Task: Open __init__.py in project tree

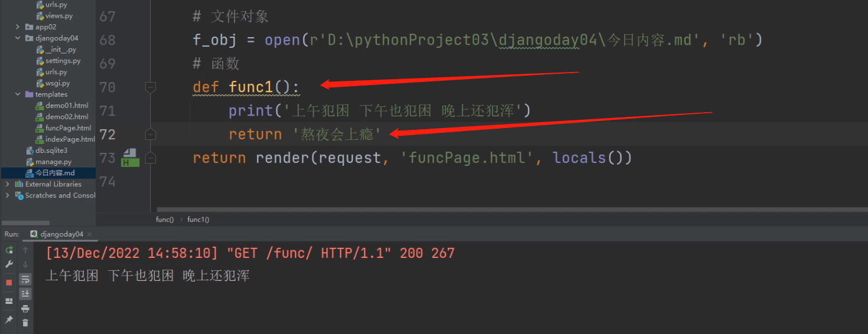Action: pyautogui.click(x=60, y=50)
